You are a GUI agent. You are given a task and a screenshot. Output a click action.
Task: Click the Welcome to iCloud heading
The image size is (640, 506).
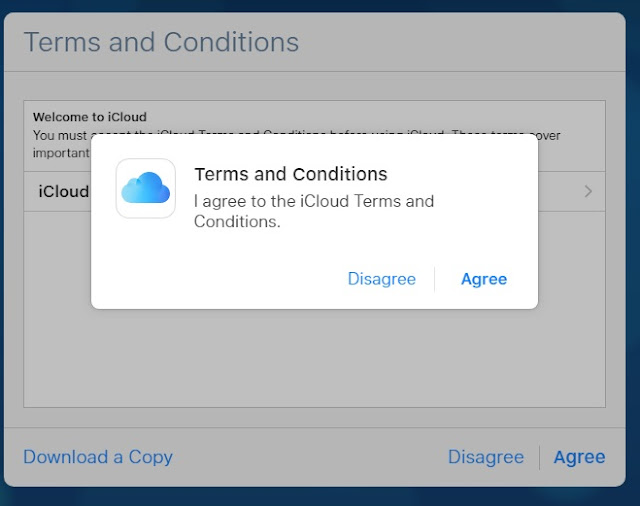click(90, 117)
